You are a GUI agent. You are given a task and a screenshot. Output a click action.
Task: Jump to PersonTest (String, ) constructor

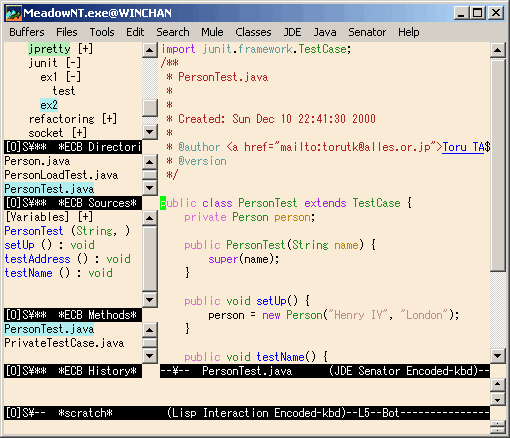click(67, 231)
